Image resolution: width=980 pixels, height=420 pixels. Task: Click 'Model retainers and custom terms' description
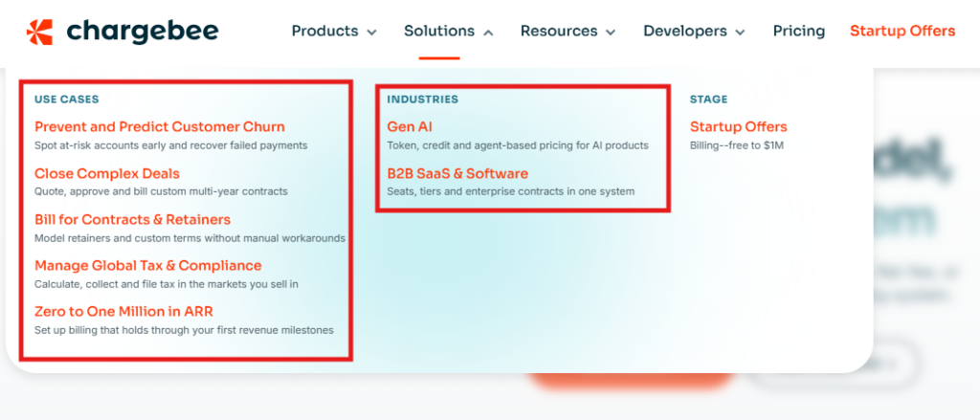click(190, 238)
